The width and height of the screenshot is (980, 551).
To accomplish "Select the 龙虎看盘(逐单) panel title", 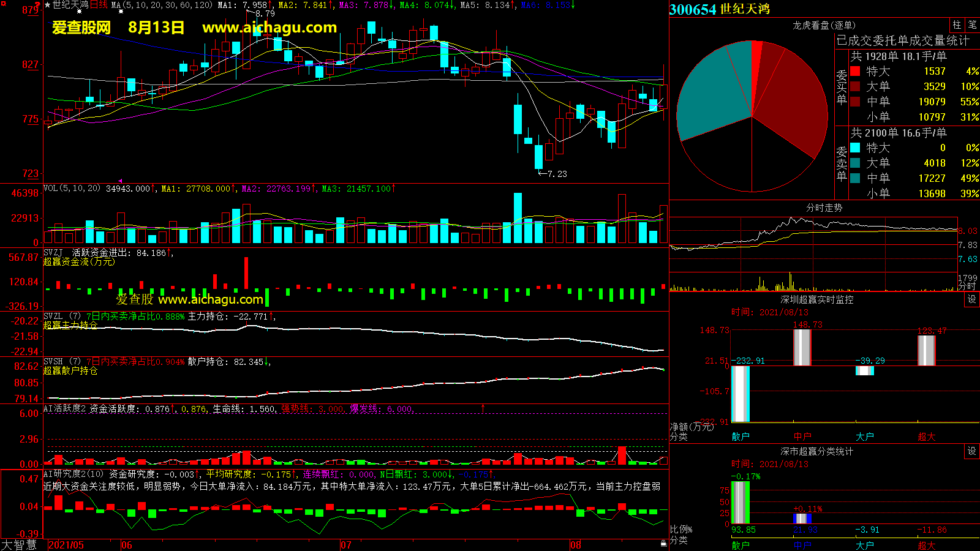I will pyautogui.click(x=824, y=25).
